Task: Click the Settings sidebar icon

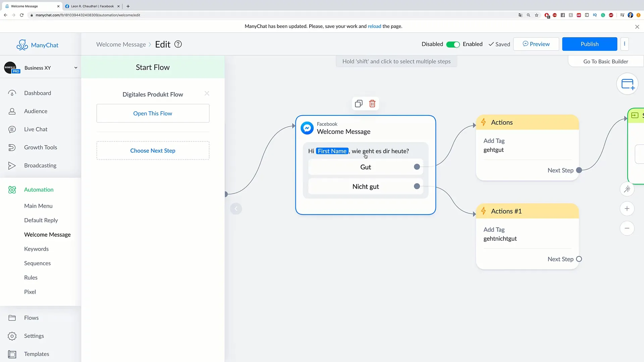Action: [12, 336]
